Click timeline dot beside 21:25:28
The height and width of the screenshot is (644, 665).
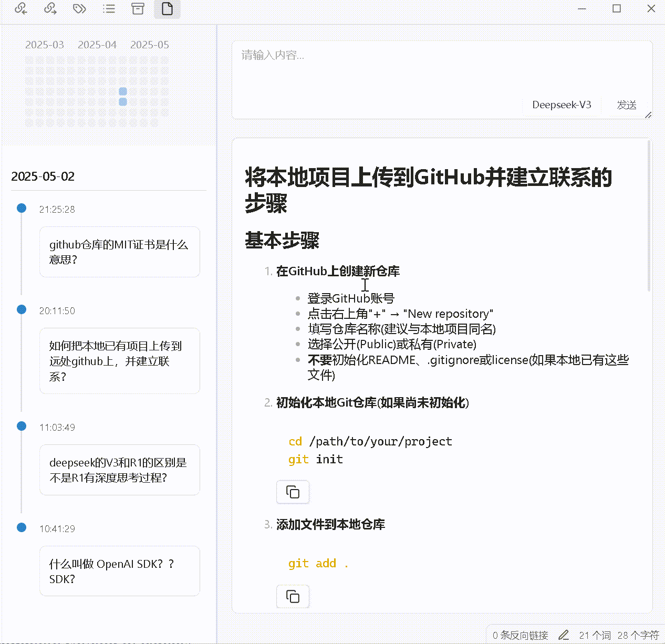tap(22, 208)
